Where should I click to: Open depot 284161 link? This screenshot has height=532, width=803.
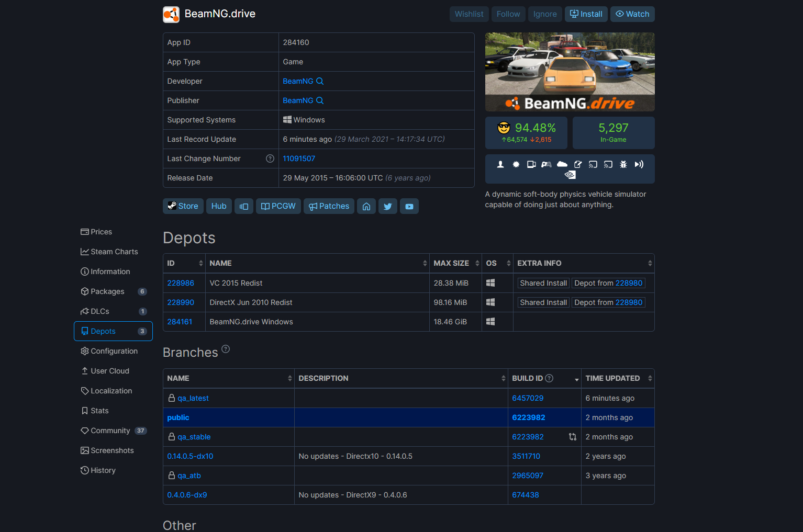(x=180, y=322)
